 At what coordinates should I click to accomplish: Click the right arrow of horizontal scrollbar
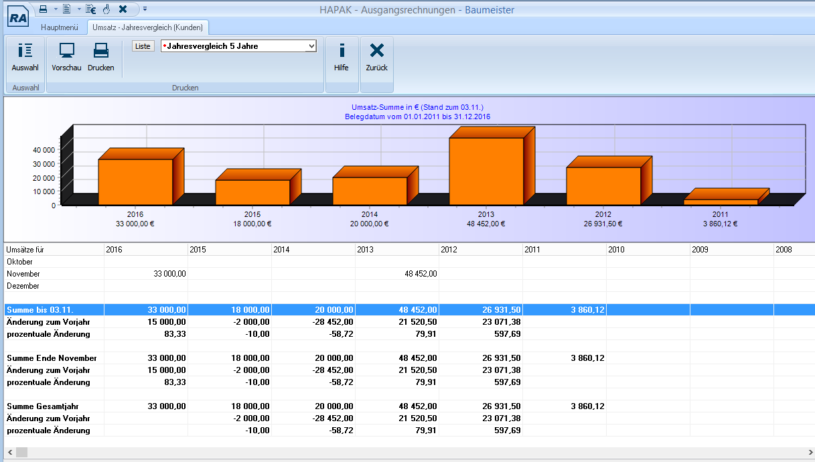click(x=810, y=453)
